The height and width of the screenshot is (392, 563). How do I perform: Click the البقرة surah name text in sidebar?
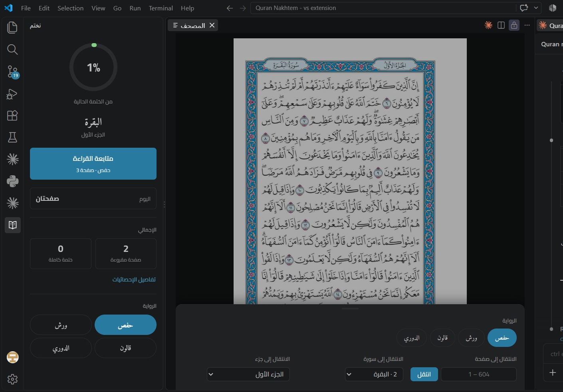pos(93,122)
